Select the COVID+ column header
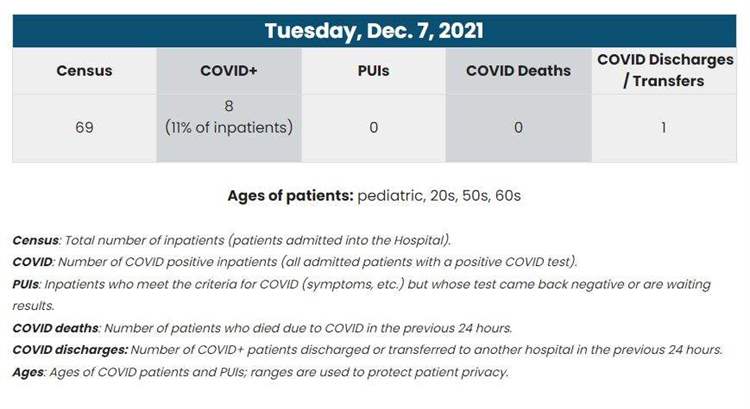The height and width of the screenshot is (409, 750). 229,71
